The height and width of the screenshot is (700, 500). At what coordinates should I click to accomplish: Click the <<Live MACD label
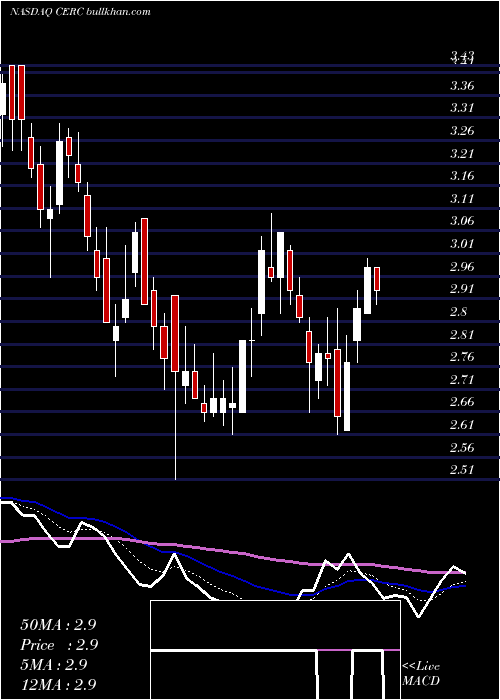(x=421, y=674)
